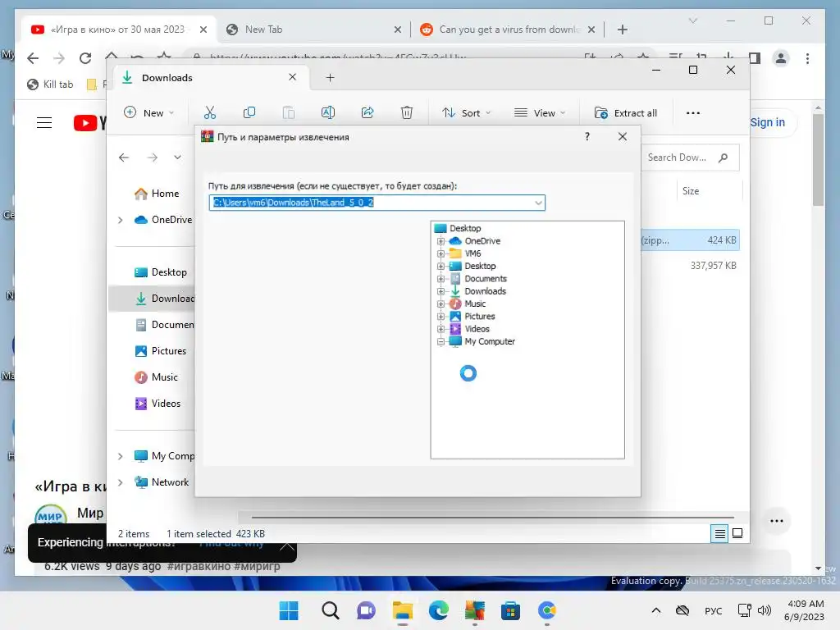
Task: Switch to the New Tab browser tab
Action: coord(313,30)
